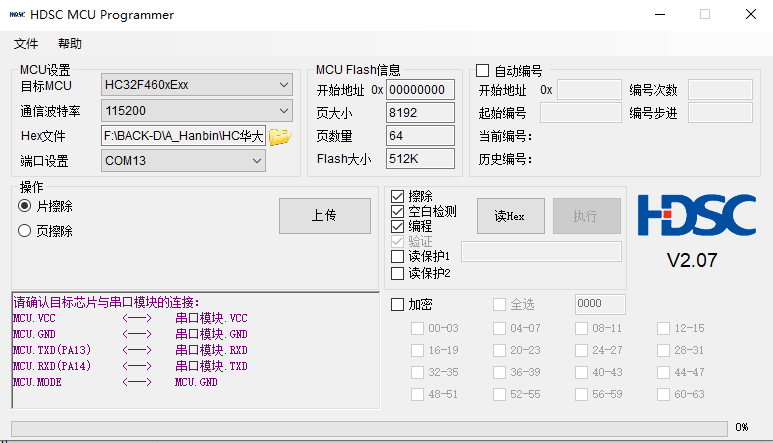Enable the 读保护2 checkbox
This screenshot has width=773, height=443.
pyautogui.click(x=397, y=273)
